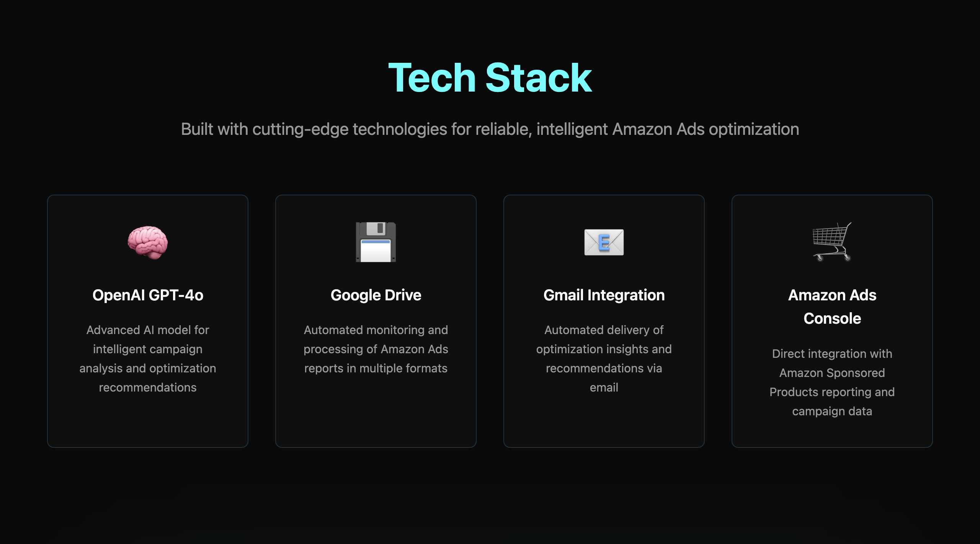Click the Automated monitoring description text

pos(376,349)
